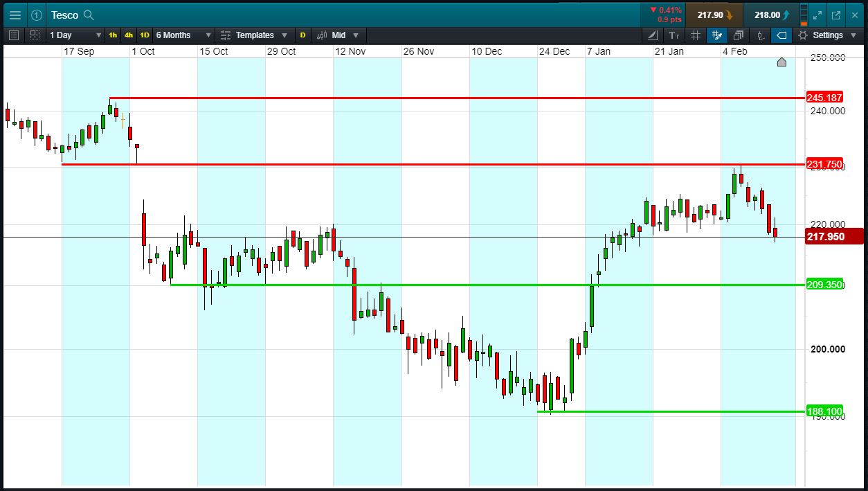The height and width of the screenshot is (491, 868).
Task: Select the 1D quick interval
Action: (x=145, y=35)
